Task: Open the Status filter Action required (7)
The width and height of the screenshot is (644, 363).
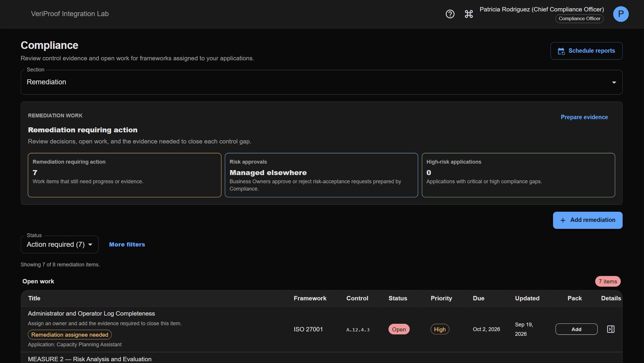Action: [x=60, y=244]
